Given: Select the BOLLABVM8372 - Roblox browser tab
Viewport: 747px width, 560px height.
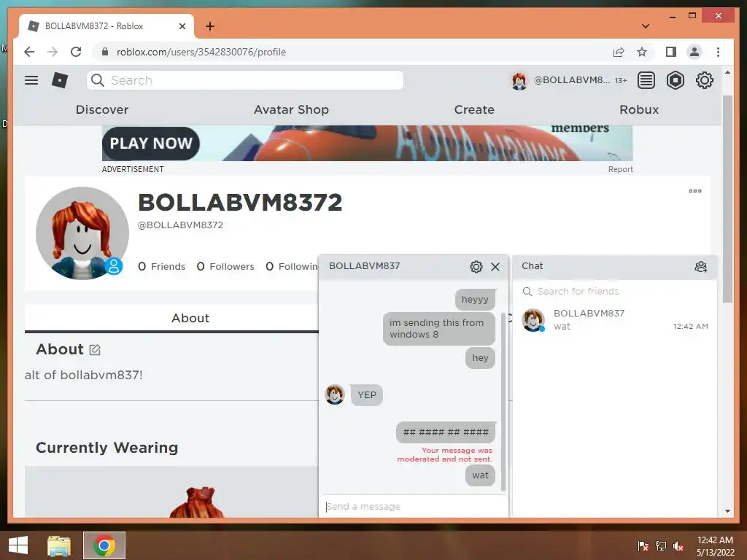Looking at the screenshot, I should [107, 26].
